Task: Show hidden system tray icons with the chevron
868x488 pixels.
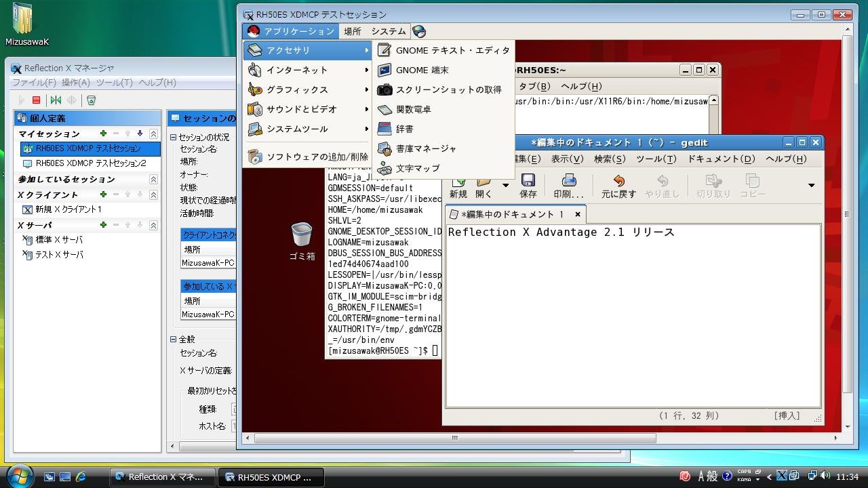Action: [x=769, y=476]
